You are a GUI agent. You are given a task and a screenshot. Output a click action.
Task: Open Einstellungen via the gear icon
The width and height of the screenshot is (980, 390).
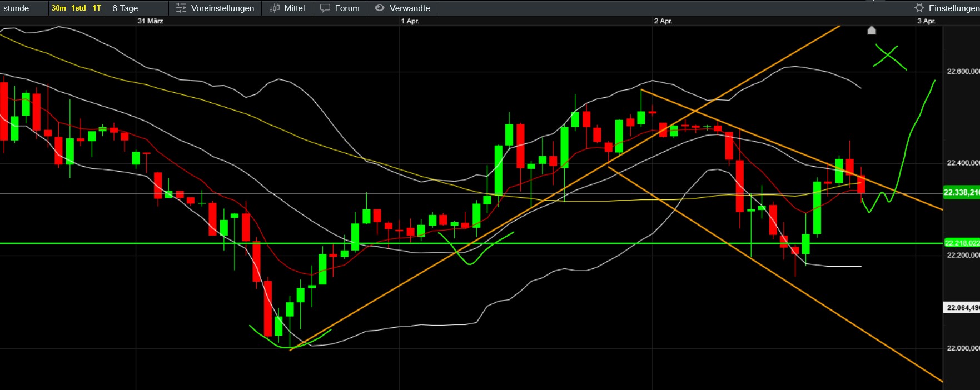[919, 8]
